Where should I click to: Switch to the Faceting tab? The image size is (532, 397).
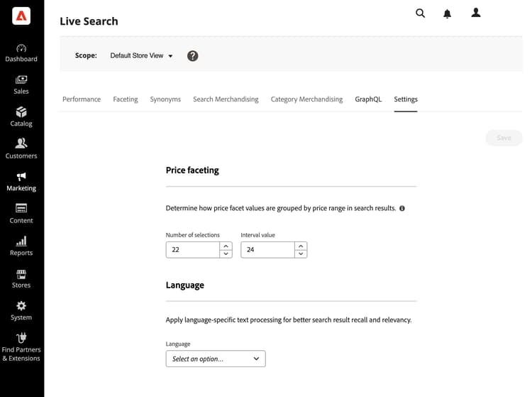click(126, 99)
